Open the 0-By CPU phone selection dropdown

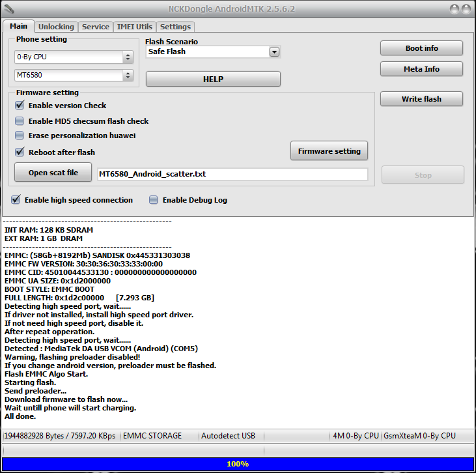pos(74,57)
